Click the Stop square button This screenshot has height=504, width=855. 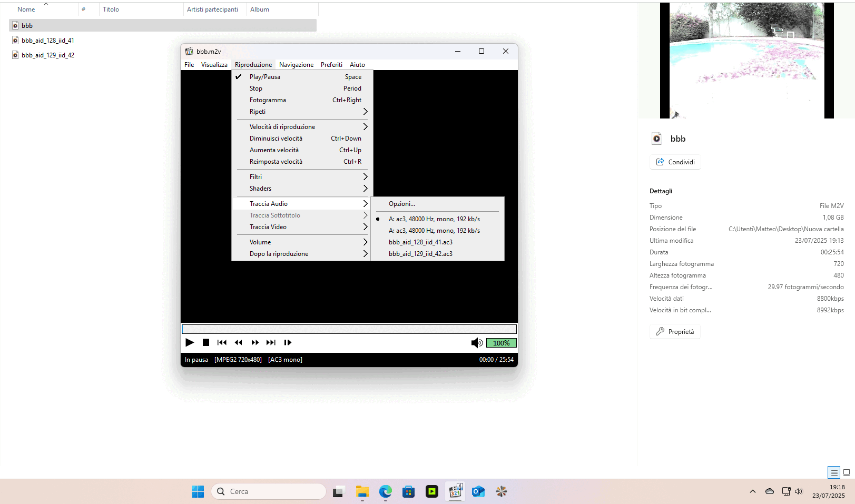pyautogui.click(x=206, y=343)
